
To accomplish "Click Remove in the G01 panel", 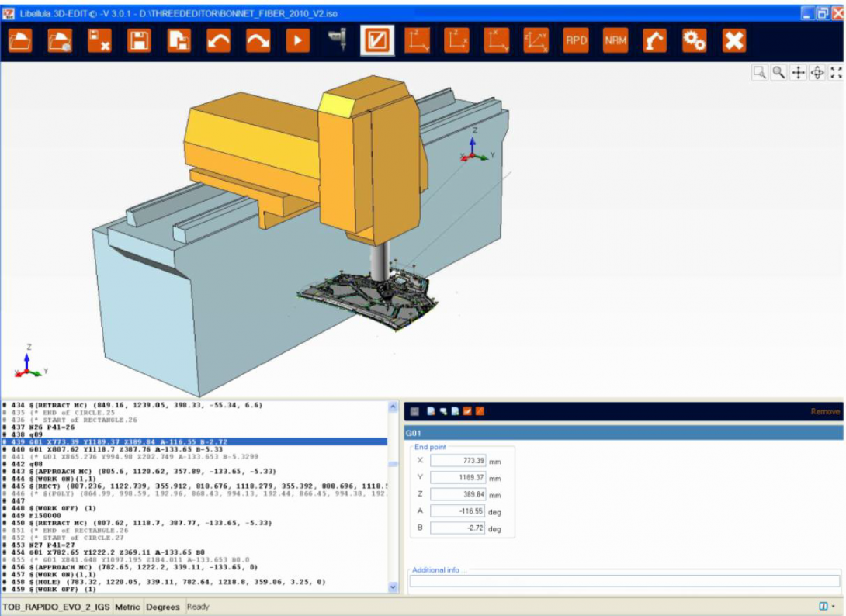I will coord(824,411).
